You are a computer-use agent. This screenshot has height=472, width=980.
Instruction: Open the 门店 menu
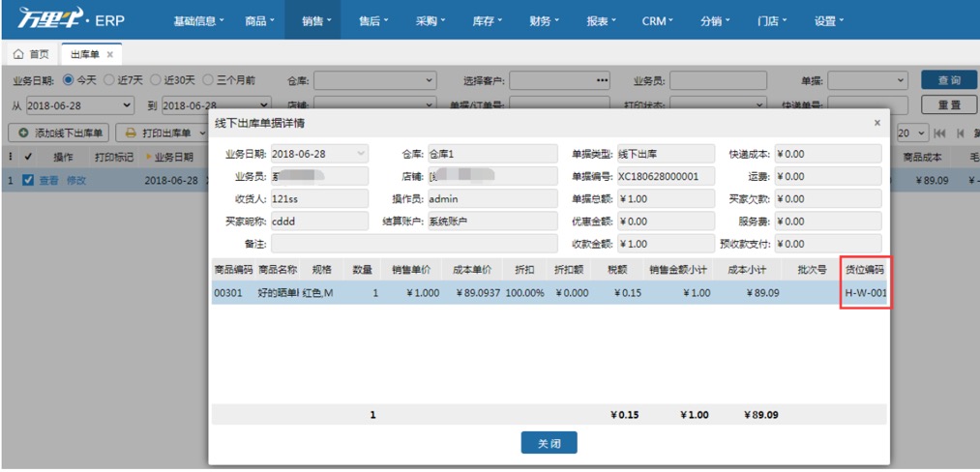(x=773, y=20)
